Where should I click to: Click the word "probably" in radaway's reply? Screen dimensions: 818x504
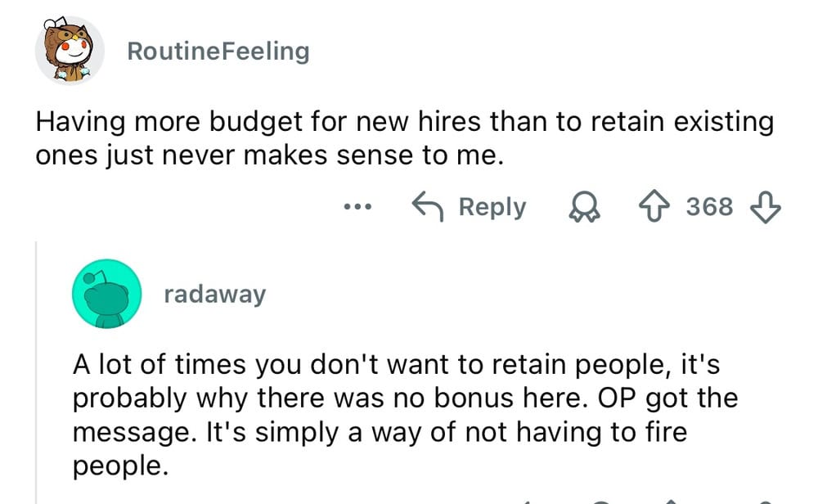(x=124, y=398)
